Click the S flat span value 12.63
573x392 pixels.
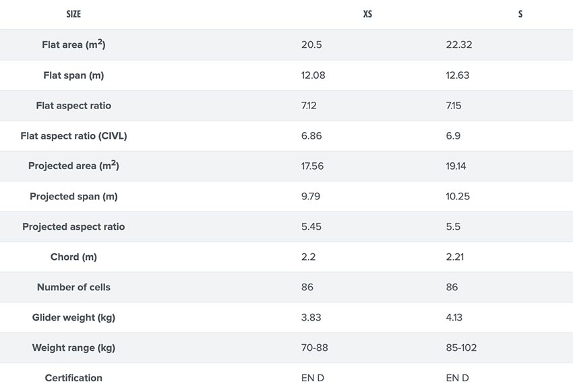457,75
